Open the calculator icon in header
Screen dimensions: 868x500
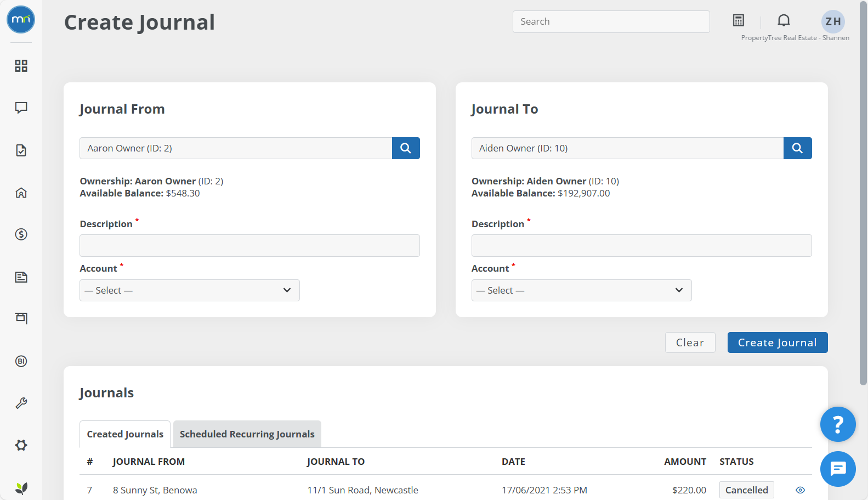[x=739, y=21]
